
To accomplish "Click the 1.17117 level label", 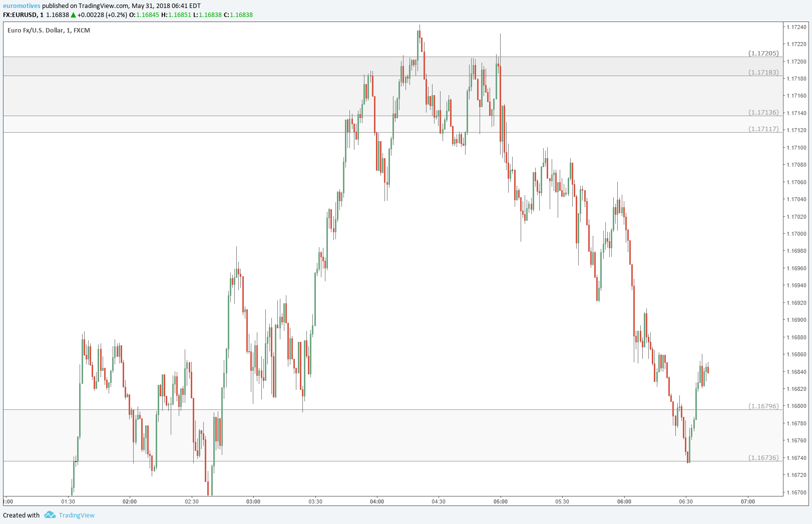I will [763, 129].
